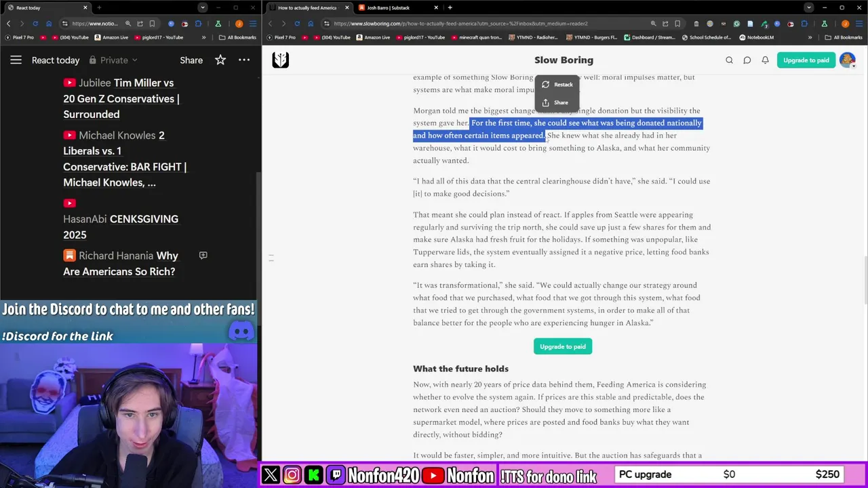Open Michael Knowles BAR FIGHT video link

pos(125,159)
